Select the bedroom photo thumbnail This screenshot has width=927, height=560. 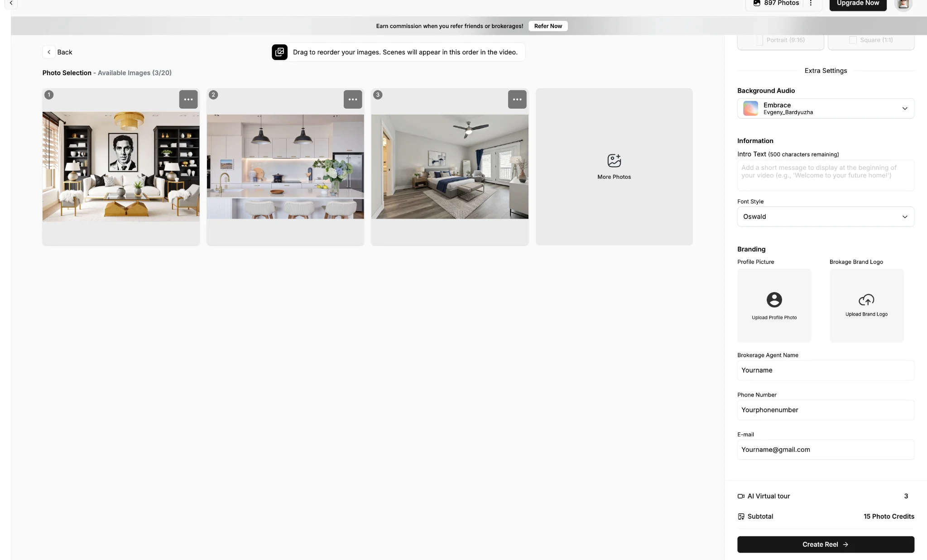[450, 167]
